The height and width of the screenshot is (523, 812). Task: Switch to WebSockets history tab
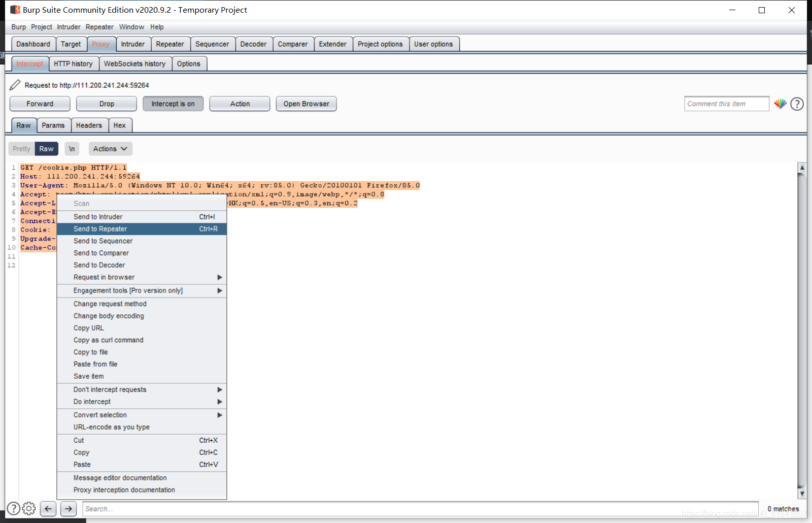[x=134, y=63]
